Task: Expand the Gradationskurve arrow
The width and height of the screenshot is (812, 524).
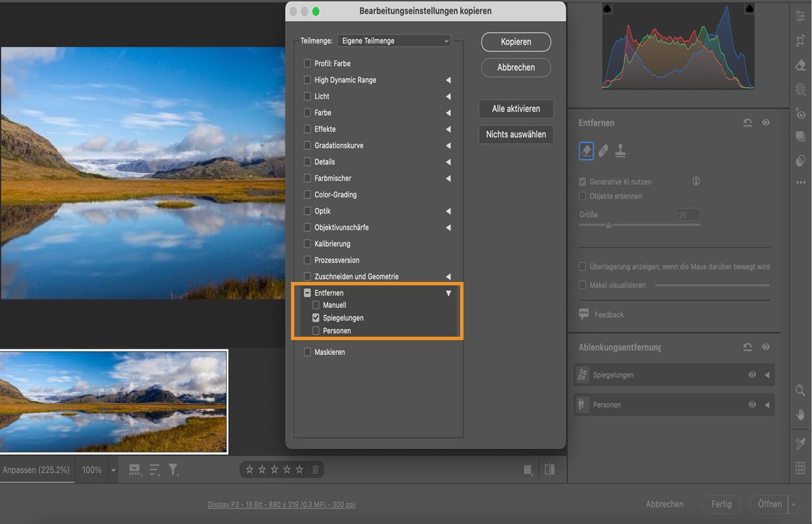Action: coord(448,146)
